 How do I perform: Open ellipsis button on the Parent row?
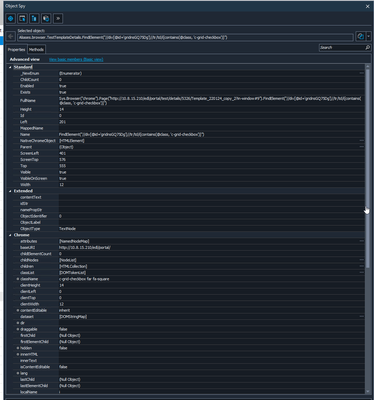coord(361,147)
